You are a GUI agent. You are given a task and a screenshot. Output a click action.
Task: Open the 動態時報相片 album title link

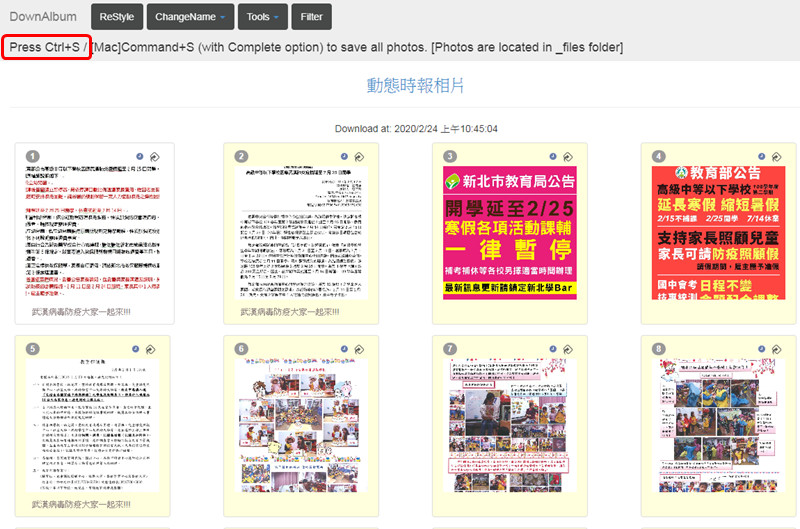[415, 86]
